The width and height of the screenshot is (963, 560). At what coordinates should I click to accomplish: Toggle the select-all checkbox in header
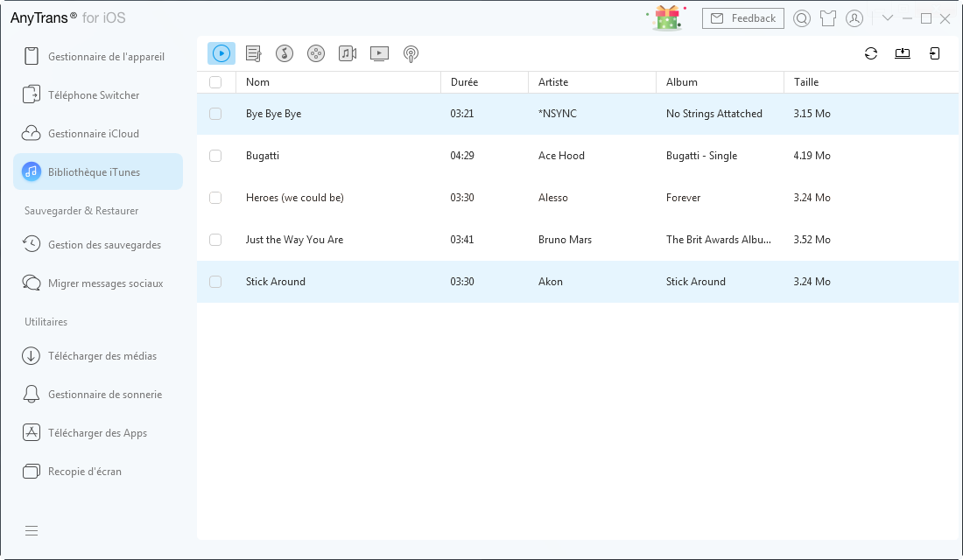pos(215,82)
